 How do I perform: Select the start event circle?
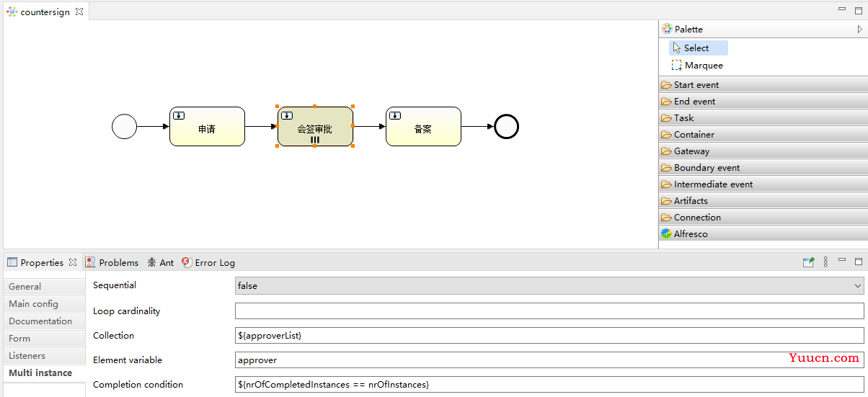pos(124,127)
